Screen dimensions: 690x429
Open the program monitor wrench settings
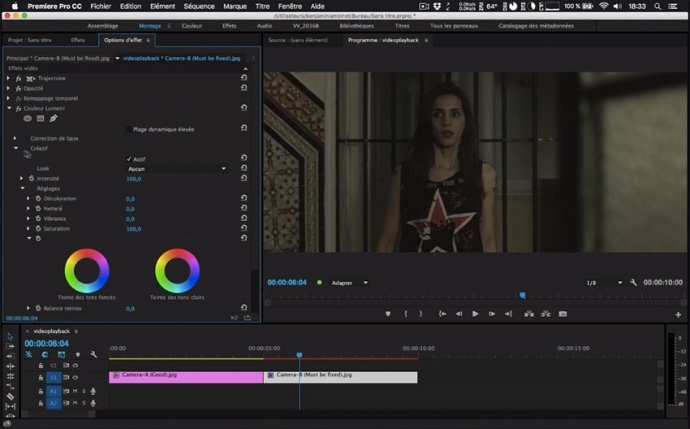(633, 282)
